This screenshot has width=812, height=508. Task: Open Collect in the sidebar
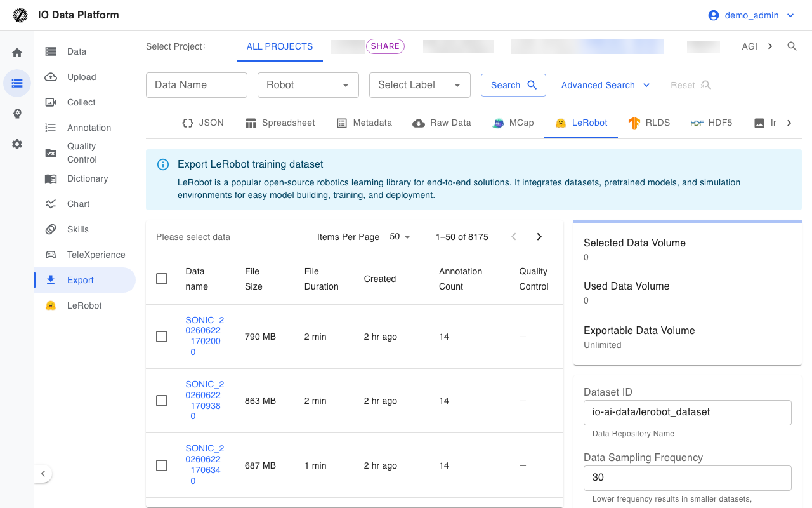tap(85, 102)
